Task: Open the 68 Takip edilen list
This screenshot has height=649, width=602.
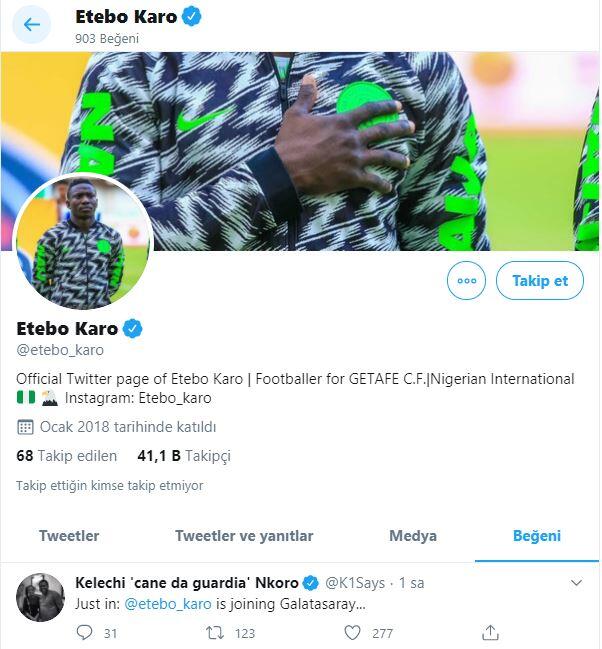Action: (67, 456)
